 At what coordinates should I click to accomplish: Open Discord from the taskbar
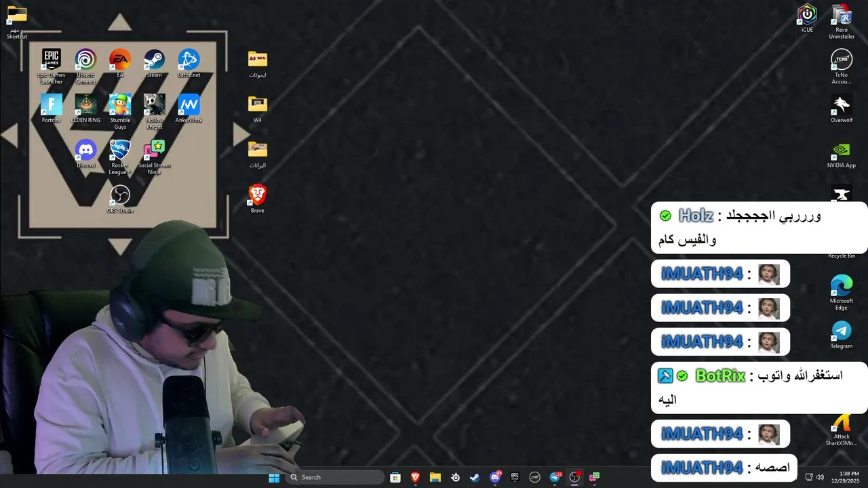coord(495,477)
